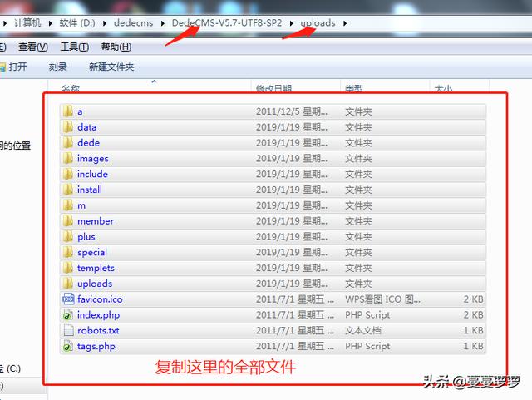Expand the arrow after dedecms breadcrumb
This screenshot has width=532, height=400.
click(x=163, y=23)
